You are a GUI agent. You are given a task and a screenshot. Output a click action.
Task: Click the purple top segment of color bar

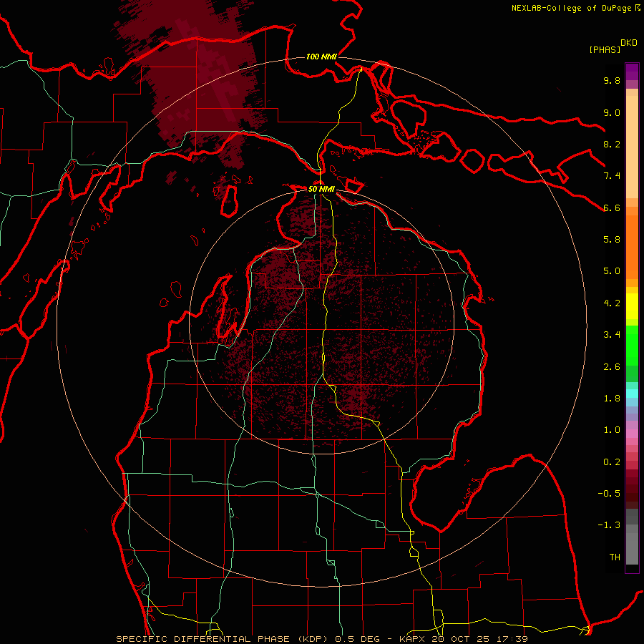click(632, 72)
